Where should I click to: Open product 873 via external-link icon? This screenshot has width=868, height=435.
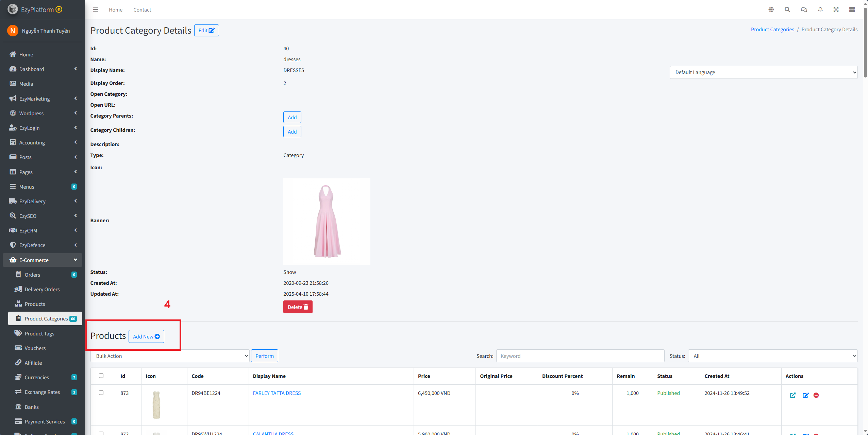pos(793,395)
